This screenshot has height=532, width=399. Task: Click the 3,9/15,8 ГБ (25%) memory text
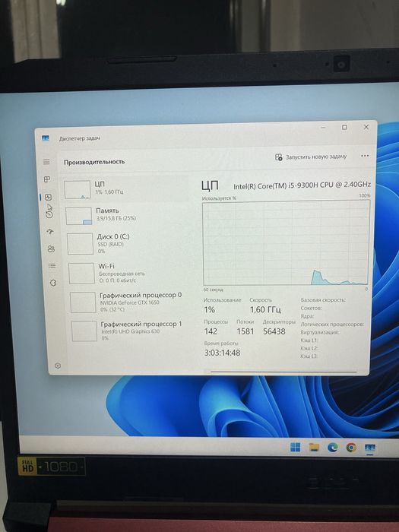(x=116, y=219)
